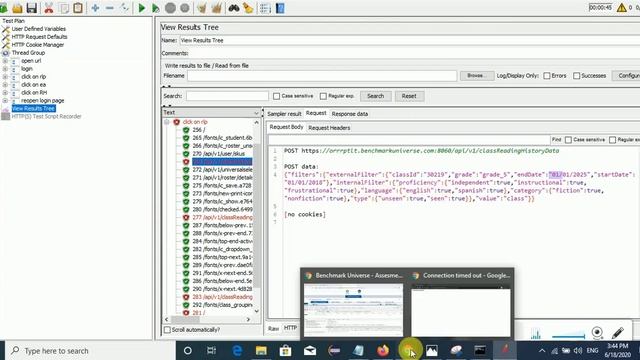Open a test plan with the folder icon
Screen dimensions: 640x360
(x=17, y=8)
